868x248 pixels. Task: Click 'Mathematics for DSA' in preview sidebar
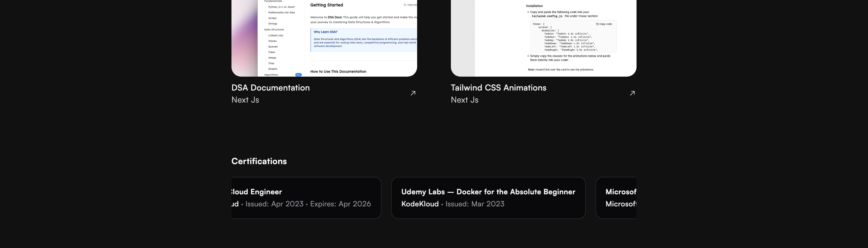pyautogui.click(x=281, y=12)
